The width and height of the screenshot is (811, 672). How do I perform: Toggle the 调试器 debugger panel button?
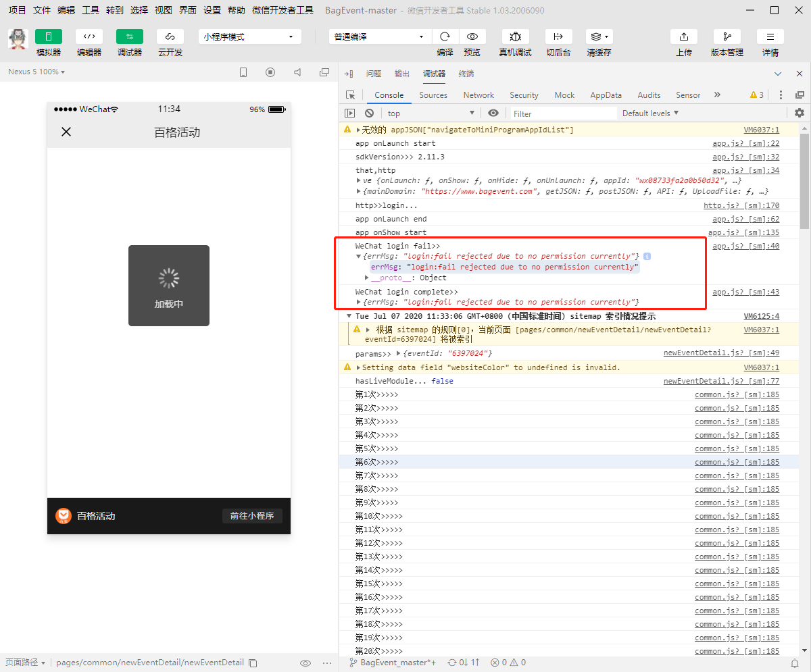pos(130,36)
